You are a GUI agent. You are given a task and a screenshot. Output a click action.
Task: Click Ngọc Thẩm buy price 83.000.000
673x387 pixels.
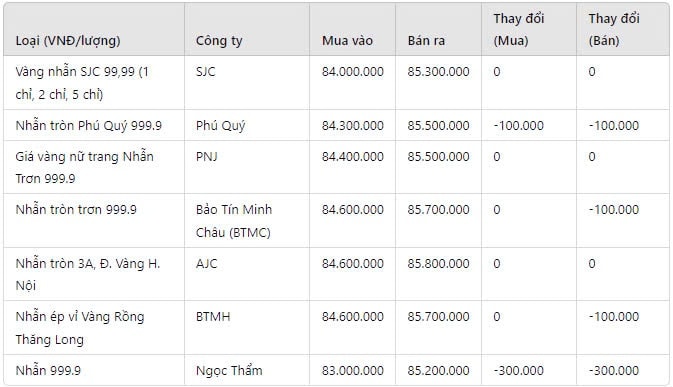click(x=353, y=370)
